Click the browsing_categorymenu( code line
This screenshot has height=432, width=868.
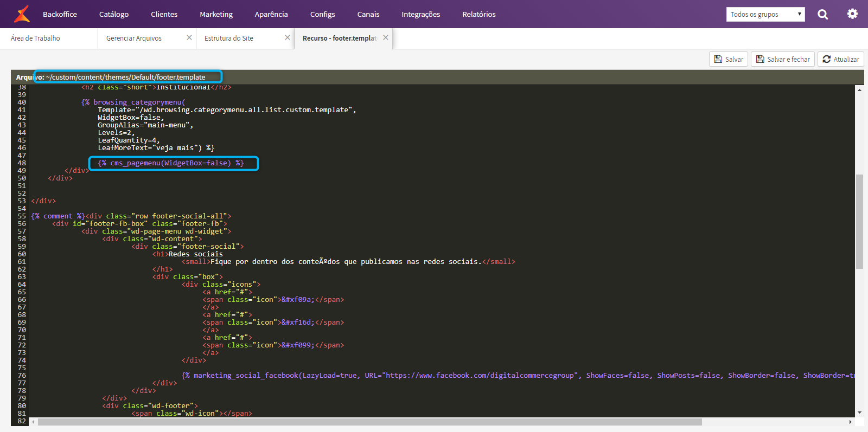tap(133, 102)
